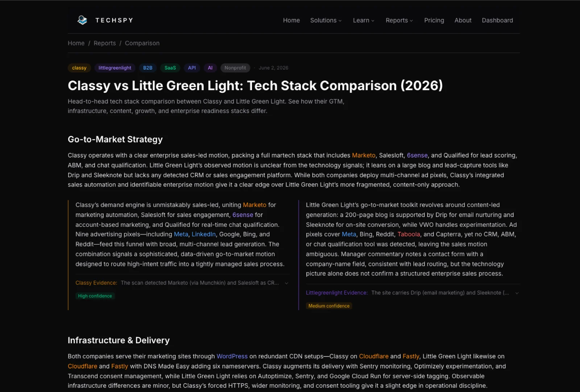The width and height of the screenshot is (580, 392).
Task: Click the TechSpy logo icon
Action: click(x=82, y=20)
